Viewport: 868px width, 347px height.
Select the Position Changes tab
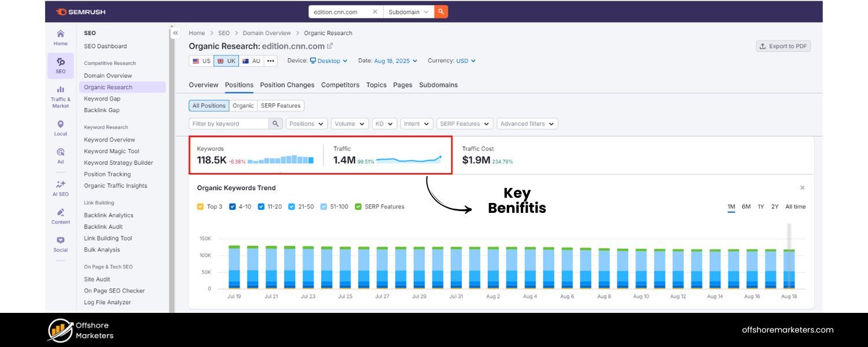[x=287, y=84]
